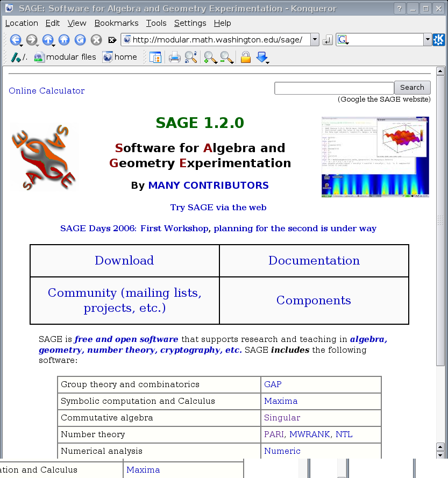Open the Slashdot bookmark
The width and height of the screenshot is (448, 478).
click(x=19, y=58)
